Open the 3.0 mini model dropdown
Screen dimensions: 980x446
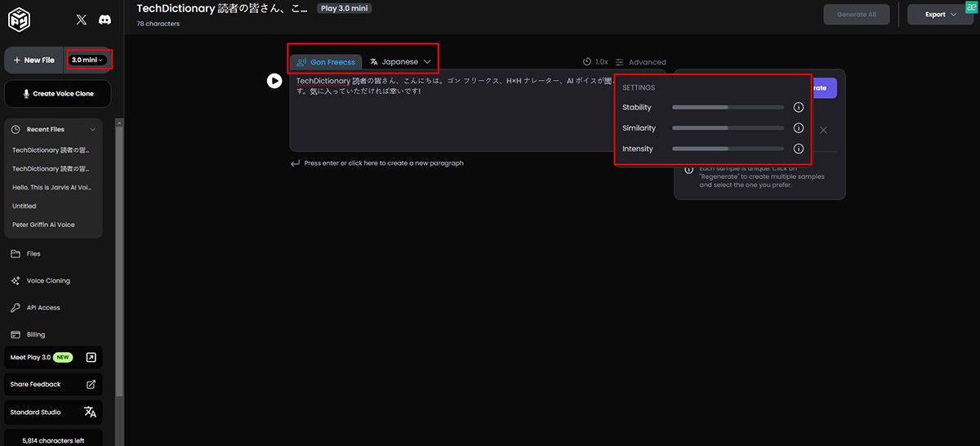(x=88, y=60)
